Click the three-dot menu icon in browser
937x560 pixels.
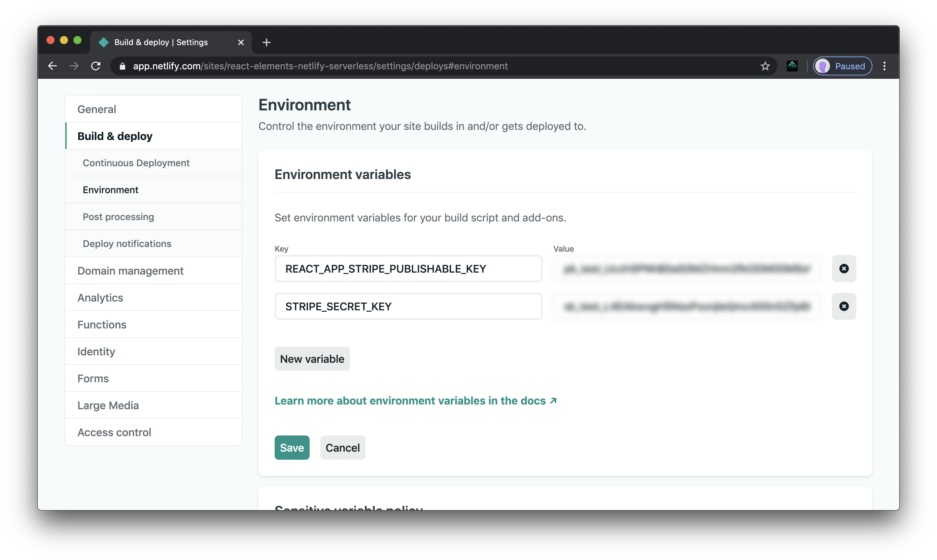click(885, 66)
